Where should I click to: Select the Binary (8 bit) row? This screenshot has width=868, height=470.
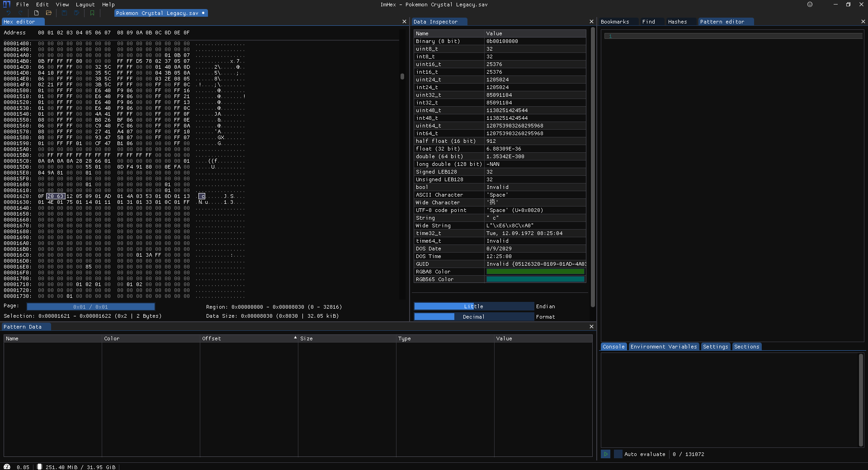500,41
